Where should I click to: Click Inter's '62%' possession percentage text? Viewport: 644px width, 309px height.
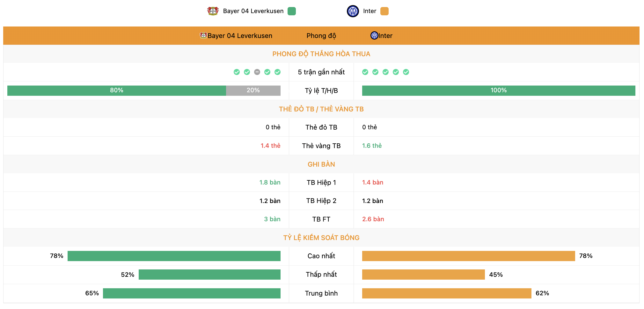pyautogui.click(x=542, y=293)
